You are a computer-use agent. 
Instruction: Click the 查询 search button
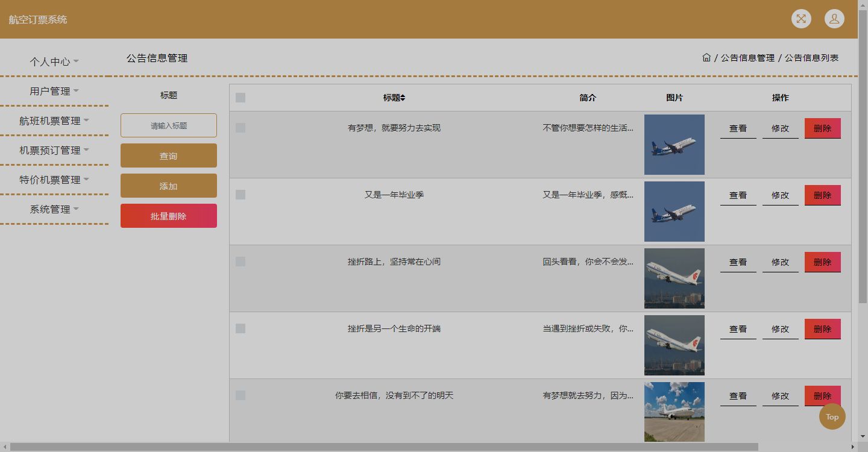[168, 155]
